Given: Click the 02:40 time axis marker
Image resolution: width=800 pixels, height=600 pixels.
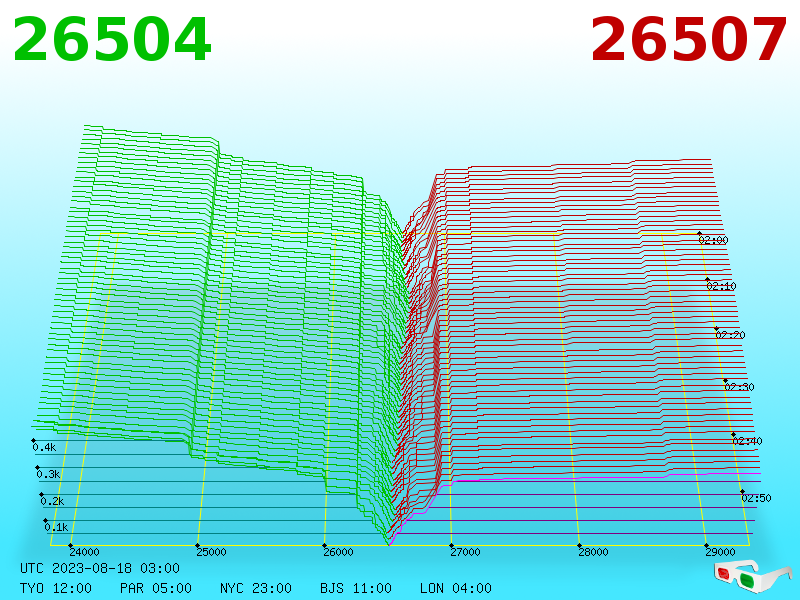Looking at the screenshot, I should pos(747,441).
